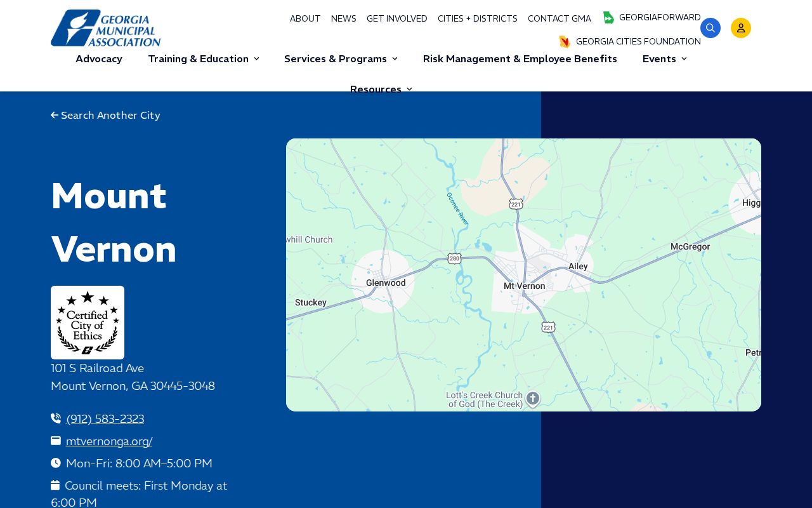Expand the Services & Programs menu
The width and height of the screenshot is (812, 508).
point(341,59)
